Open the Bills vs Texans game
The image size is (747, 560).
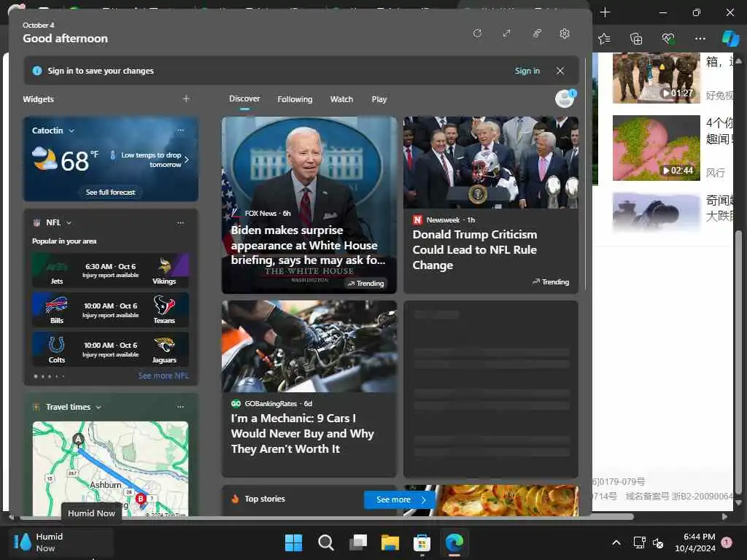(111, 310)
